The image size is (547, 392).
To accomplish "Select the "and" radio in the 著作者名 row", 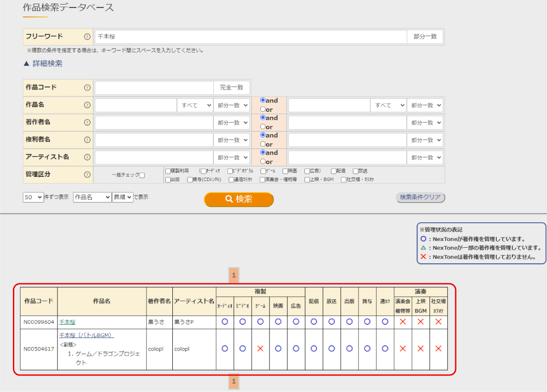I will coord(263,118).
